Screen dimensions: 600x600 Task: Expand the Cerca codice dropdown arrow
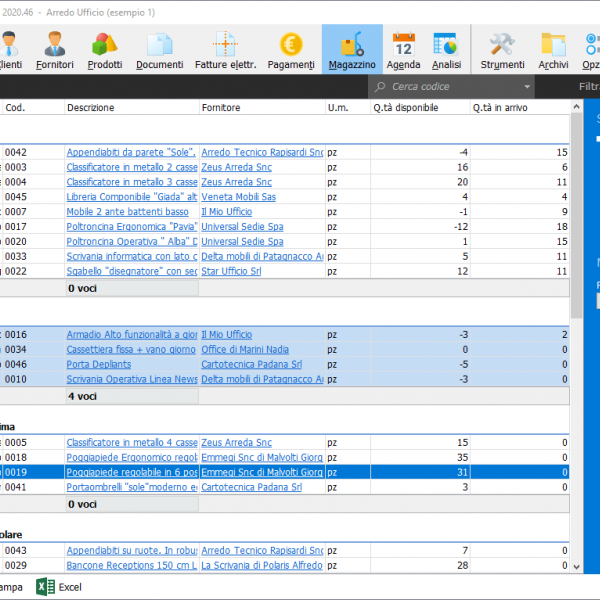(x=527, y=87)
